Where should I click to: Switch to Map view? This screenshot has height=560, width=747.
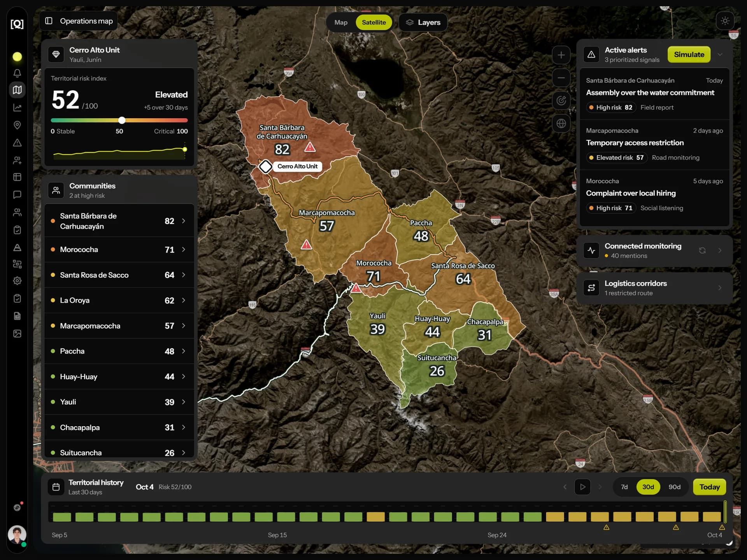tap(341, 23)
